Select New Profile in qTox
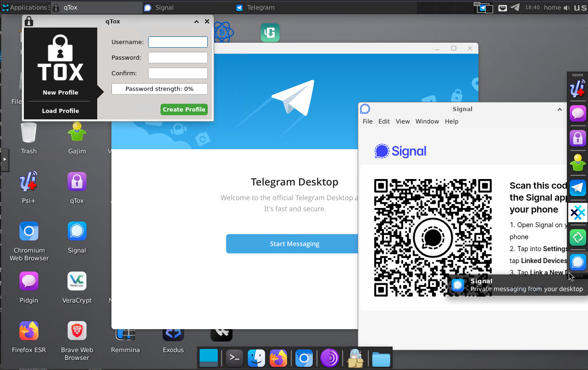 (x=61, y=92)
